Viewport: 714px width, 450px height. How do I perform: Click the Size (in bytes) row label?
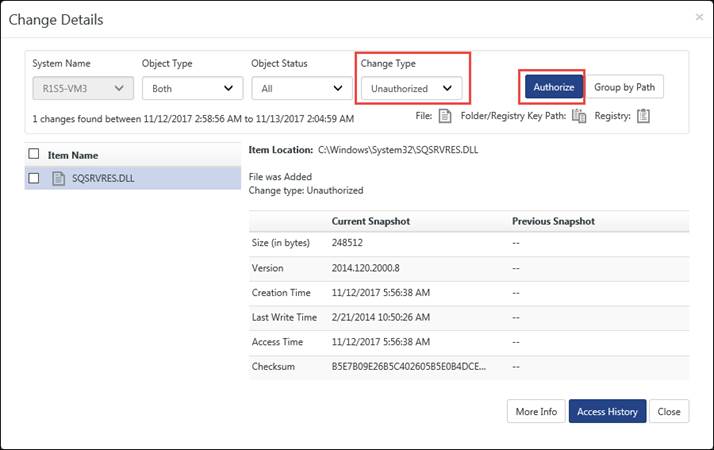(280, 243)
